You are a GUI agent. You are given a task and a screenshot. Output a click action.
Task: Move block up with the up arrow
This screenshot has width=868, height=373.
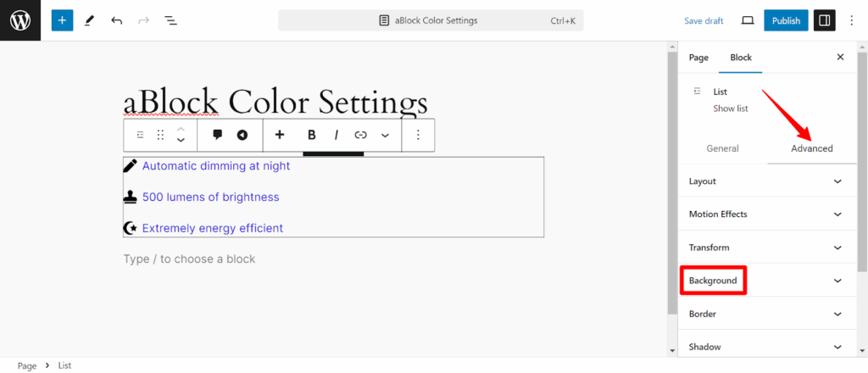point(181,128)
